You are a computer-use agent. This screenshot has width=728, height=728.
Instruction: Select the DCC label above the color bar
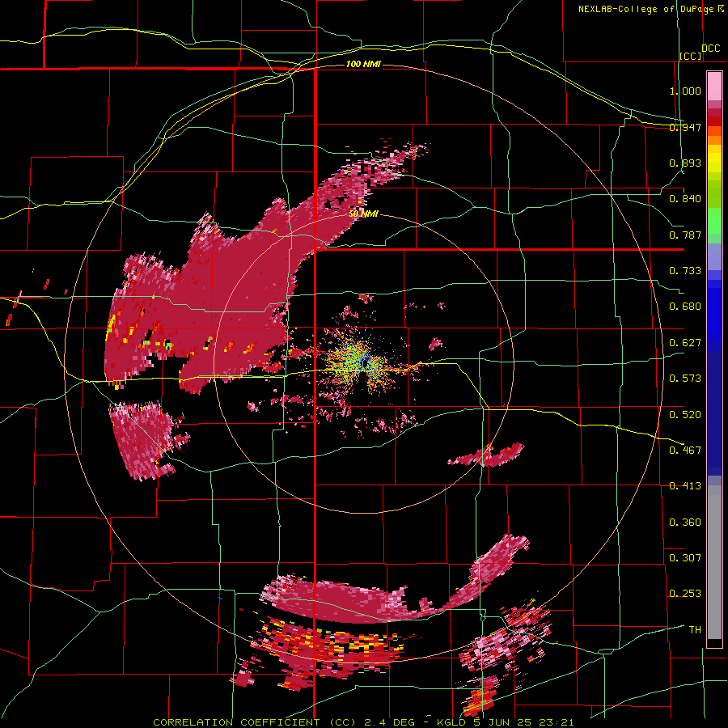coord(710,49)
